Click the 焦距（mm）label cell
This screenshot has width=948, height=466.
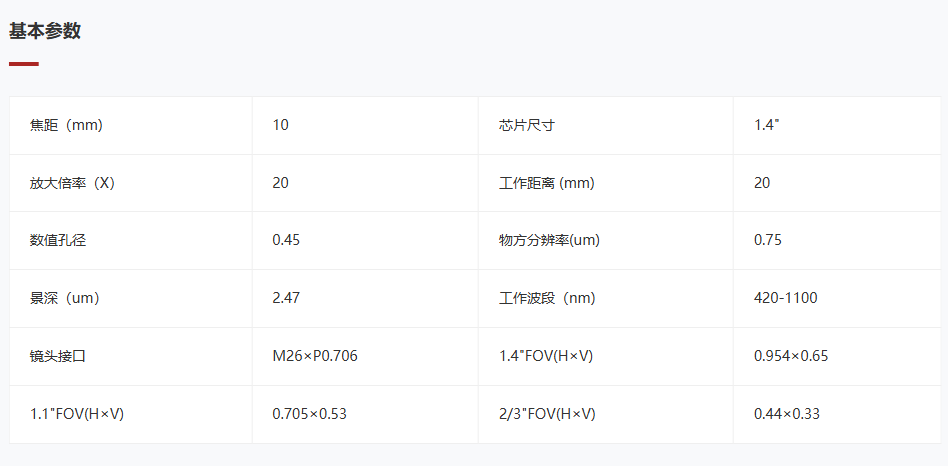coord(66,125)
